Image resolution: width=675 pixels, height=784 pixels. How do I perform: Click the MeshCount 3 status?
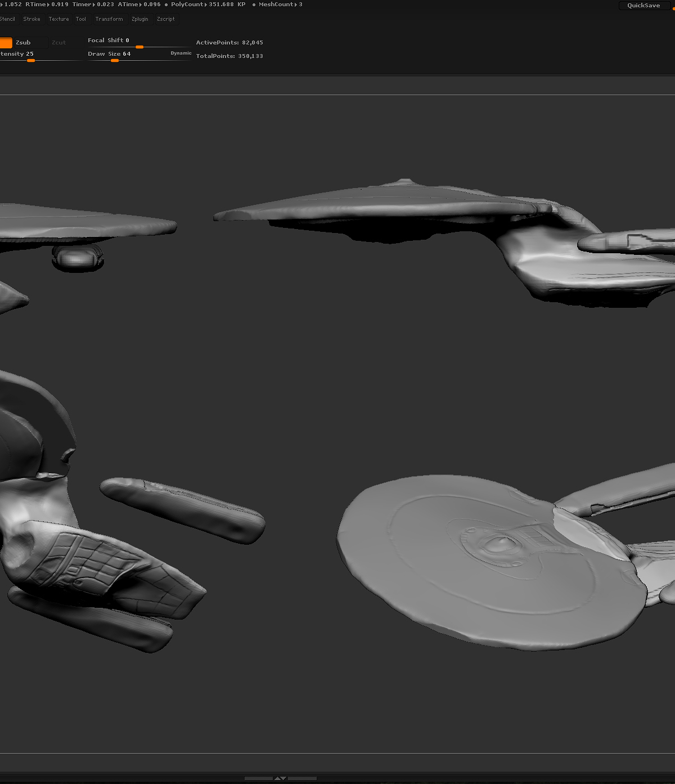pyautogui.click(x=281, y=5)
